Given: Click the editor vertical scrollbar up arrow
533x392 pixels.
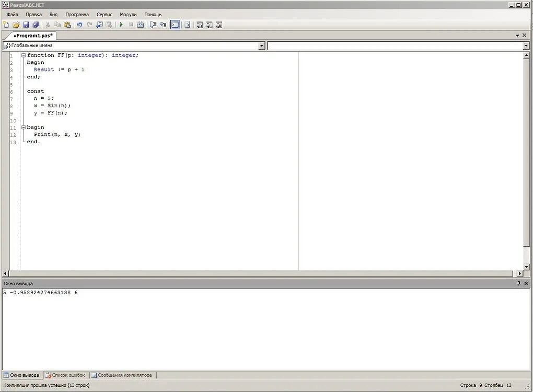Looking at the screenshot, I should [x=526, y=55].
